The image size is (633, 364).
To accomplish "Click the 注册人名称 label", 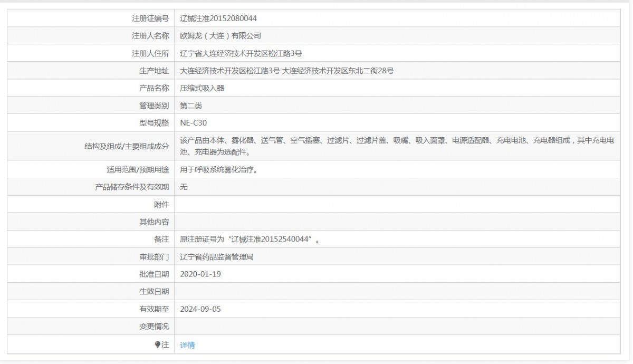I will (150, 36).
